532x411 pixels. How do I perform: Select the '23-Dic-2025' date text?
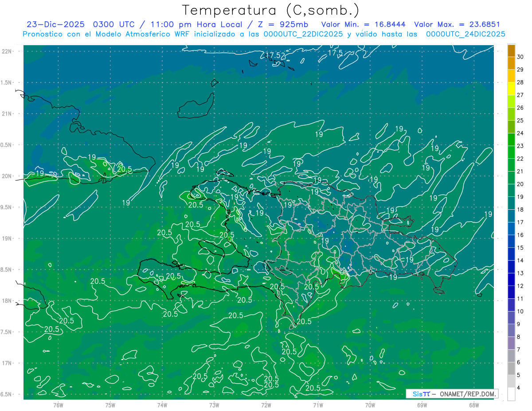(55, 24)
